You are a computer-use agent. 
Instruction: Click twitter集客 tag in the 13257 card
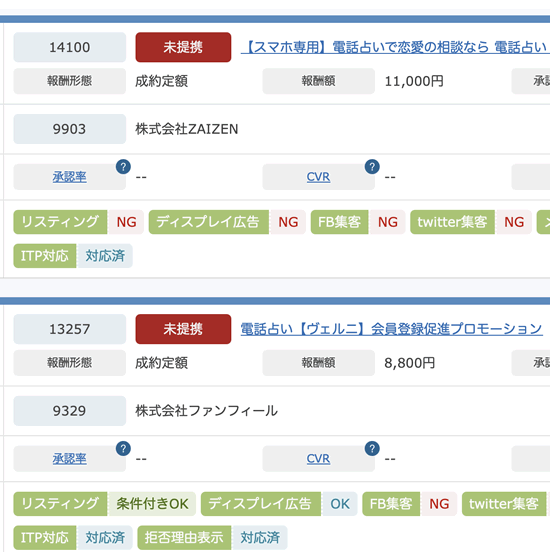pos(504,504)
